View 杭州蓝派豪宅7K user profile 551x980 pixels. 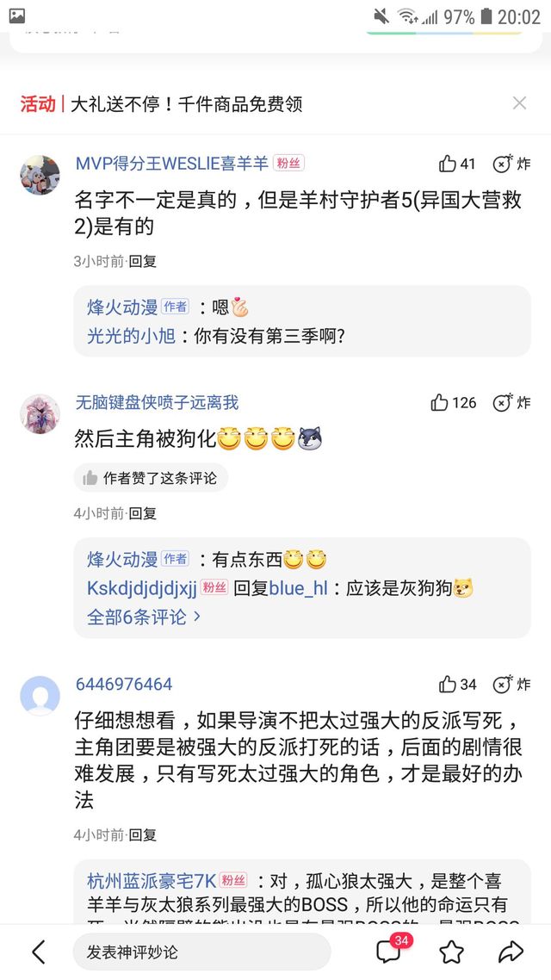point(152,881)
